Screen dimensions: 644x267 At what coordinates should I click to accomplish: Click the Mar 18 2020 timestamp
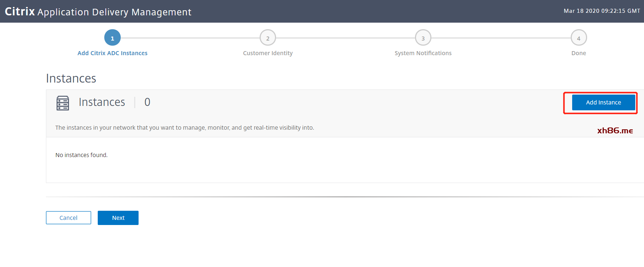pos(602,11)
